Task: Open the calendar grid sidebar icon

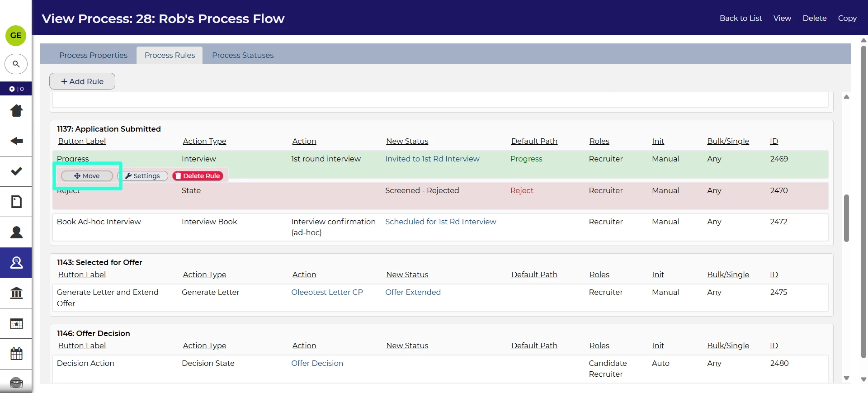Action: coord(16,354)
